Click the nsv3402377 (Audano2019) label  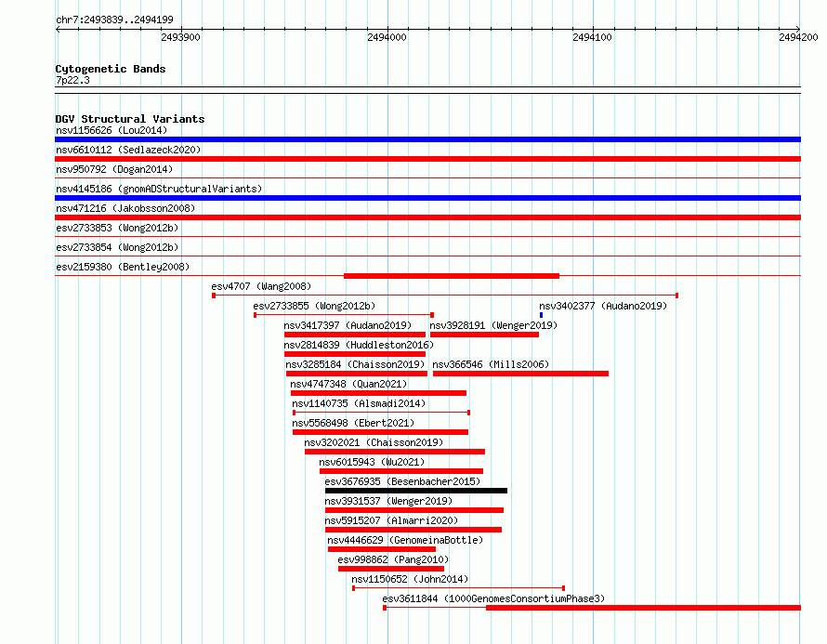pyautogui.click(x=603, y=306)
